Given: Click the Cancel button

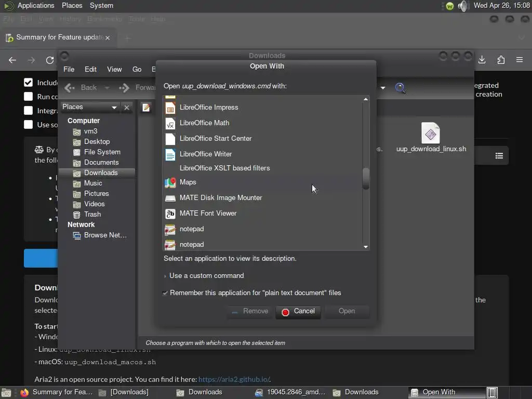Looking at the screenshot, I should pos(298,312).
